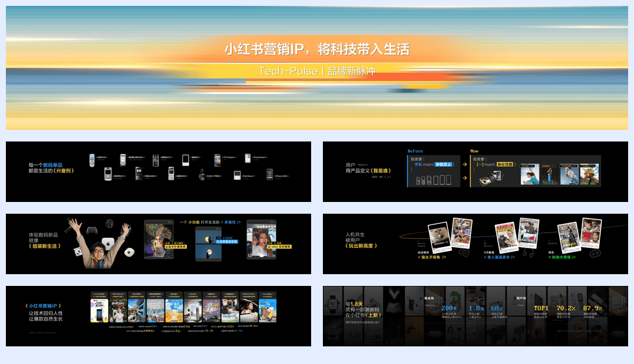Click the blue < 多面性 /> tag

[231, 222]
